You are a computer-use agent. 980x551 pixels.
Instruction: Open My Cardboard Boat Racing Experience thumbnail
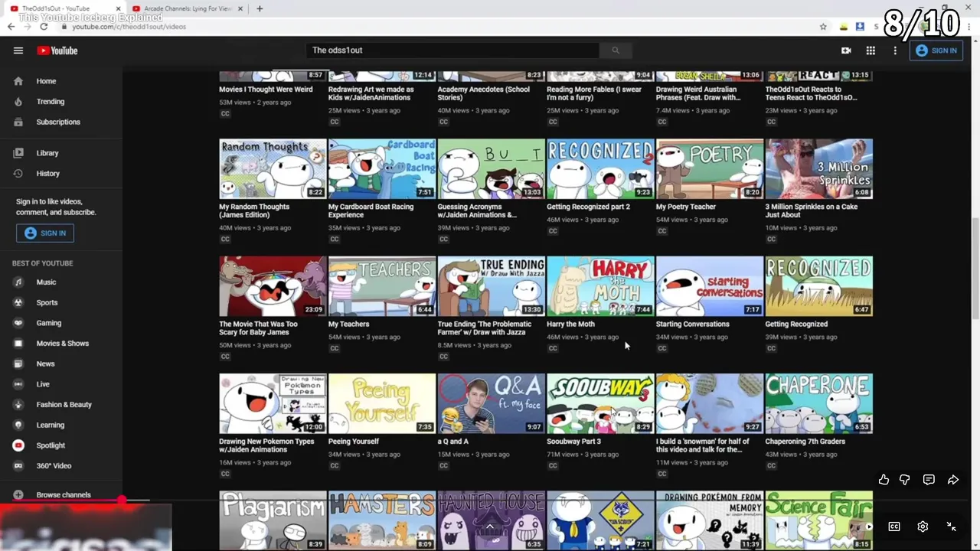click(382, 168)
